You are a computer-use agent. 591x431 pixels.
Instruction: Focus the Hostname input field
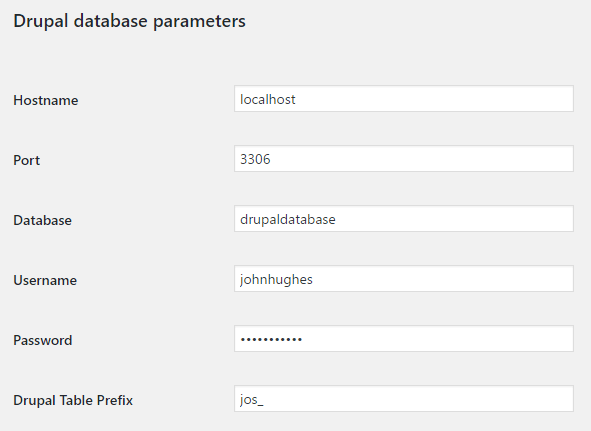(404, 99)
